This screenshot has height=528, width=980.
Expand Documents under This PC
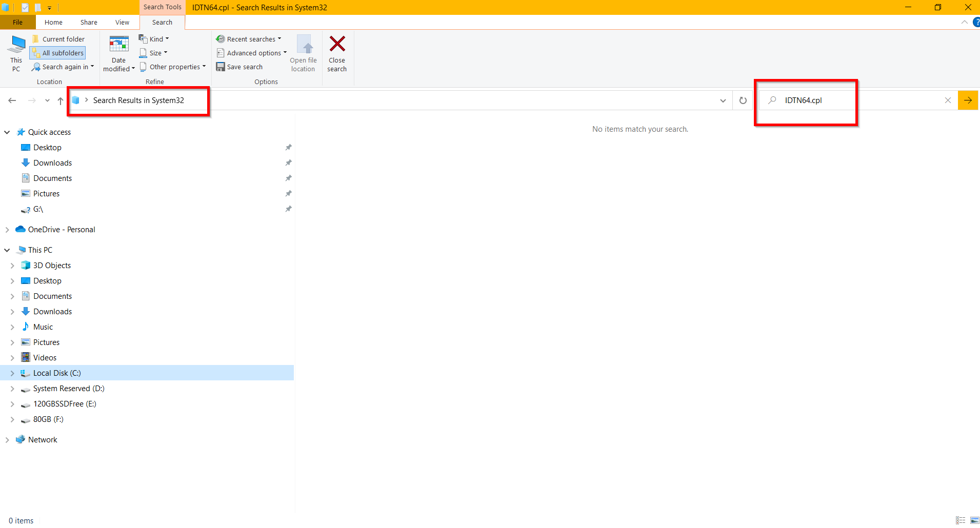coord(12,296)
